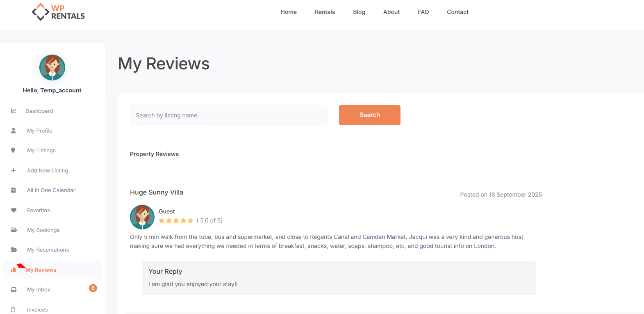The height and width of the screenshot is (314, 644).
Task: Open My Reservations in the sidebar
Action: 48,250
